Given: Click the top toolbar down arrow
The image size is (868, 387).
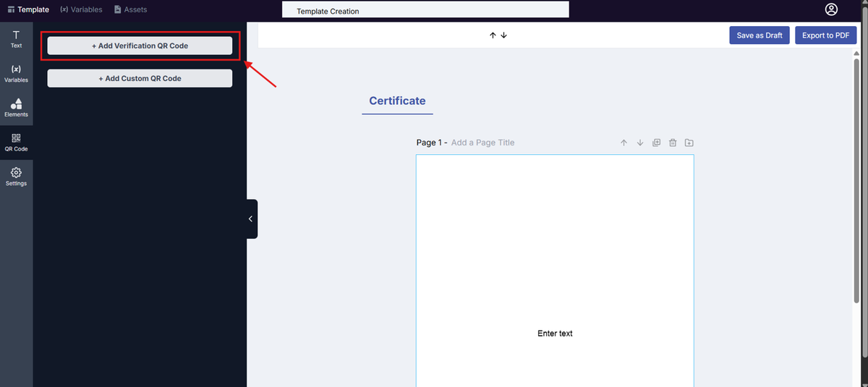Looking at the screenshot, I should tap(503, 35).
